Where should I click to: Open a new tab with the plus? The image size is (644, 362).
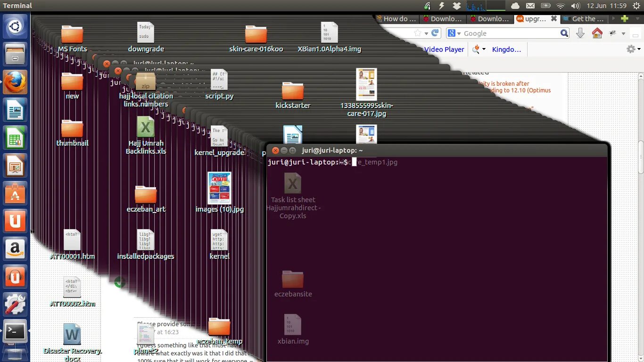[x=625, y=19]
